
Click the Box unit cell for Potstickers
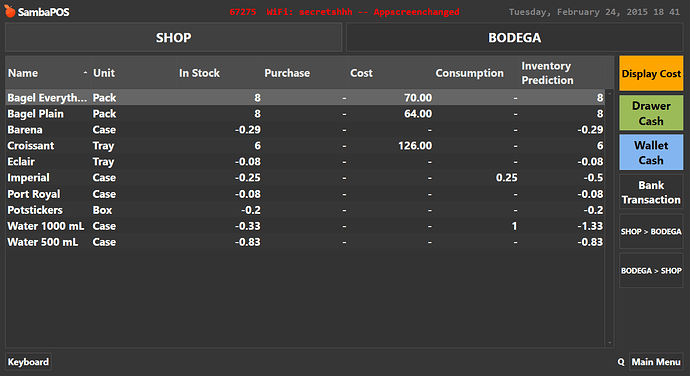click(102, 210)
